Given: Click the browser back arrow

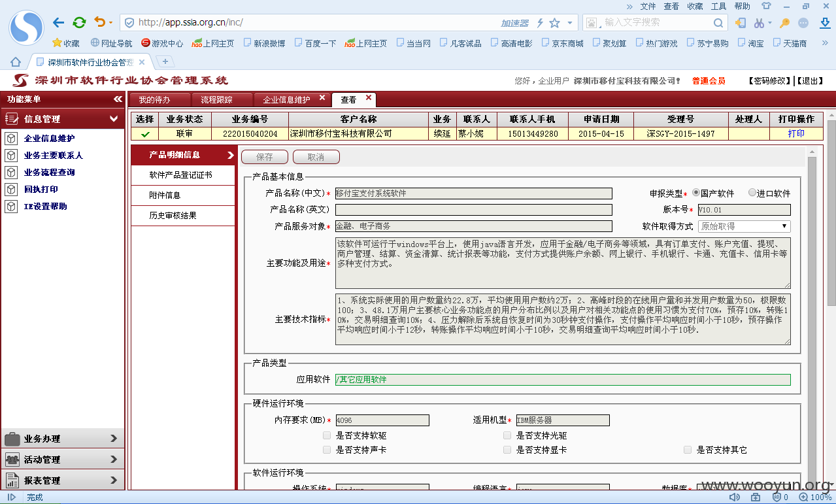Looking at the screenshot, I should (x=59, y=23).
